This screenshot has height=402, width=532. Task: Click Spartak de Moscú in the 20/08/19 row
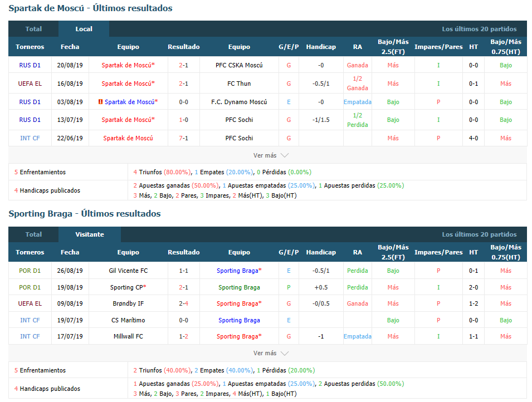click(x=128, y=65)
